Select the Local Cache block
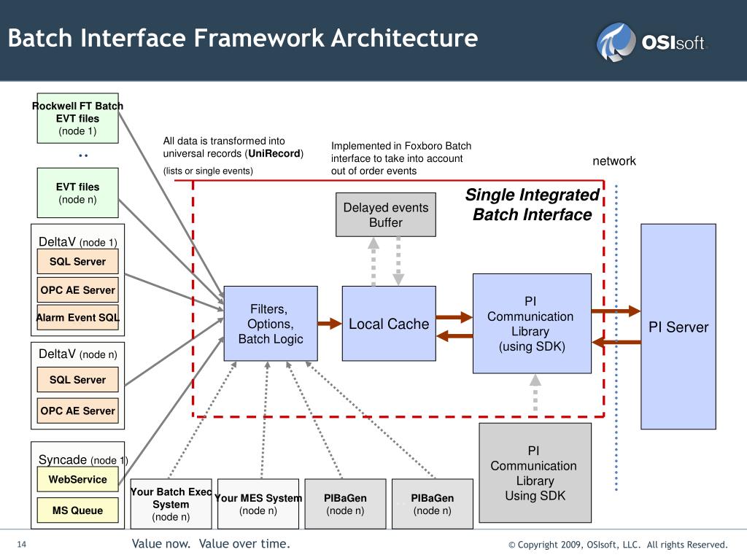 click(389, 323)
